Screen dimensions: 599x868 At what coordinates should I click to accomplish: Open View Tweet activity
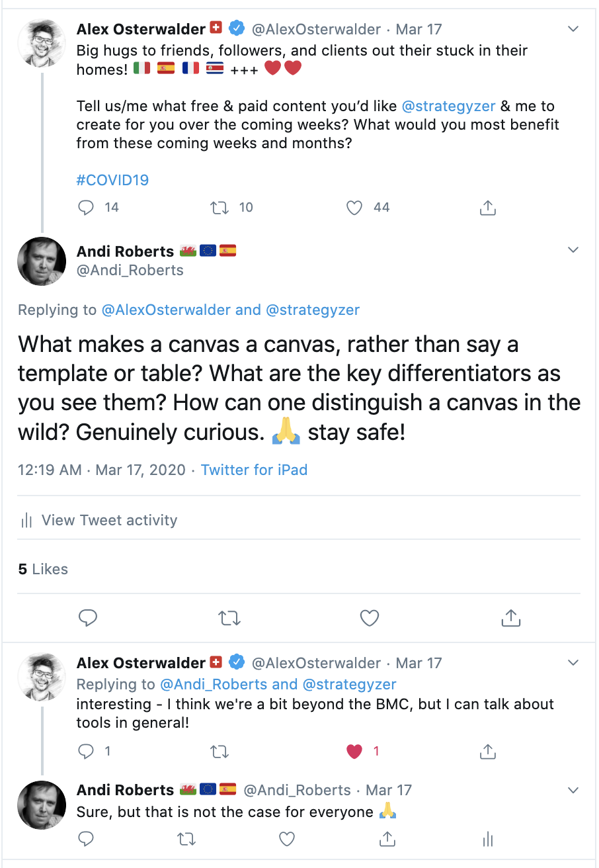(109, 520)
